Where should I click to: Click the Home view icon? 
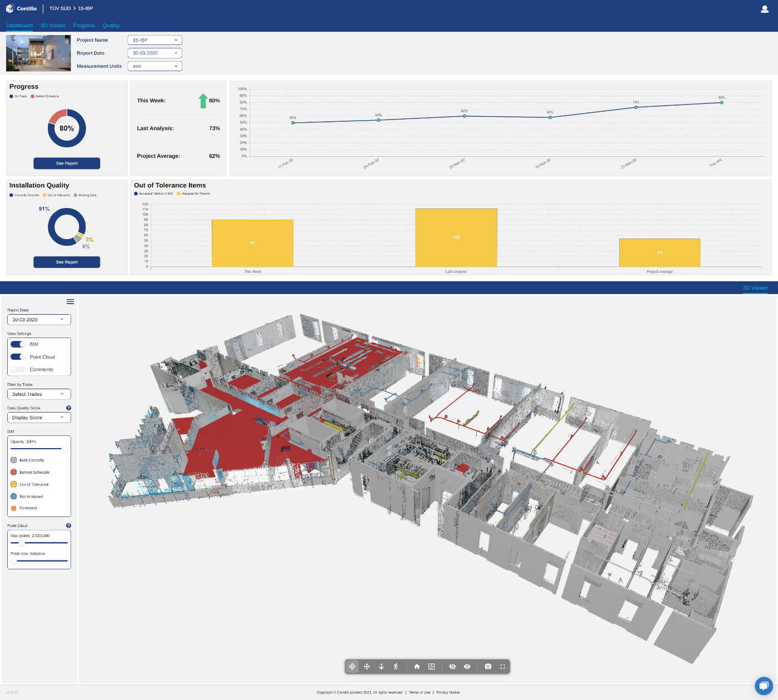coord(416,666)
